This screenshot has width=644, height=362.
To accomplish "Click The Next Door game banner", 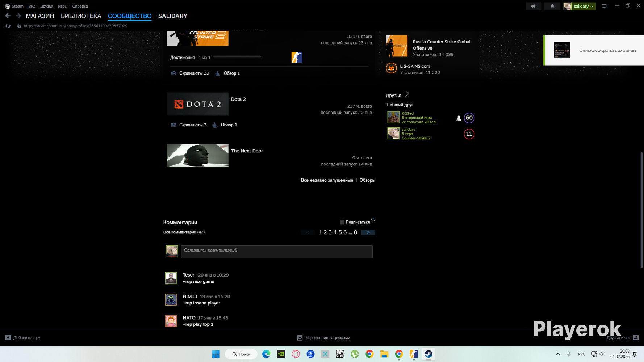I will (197, 156).
